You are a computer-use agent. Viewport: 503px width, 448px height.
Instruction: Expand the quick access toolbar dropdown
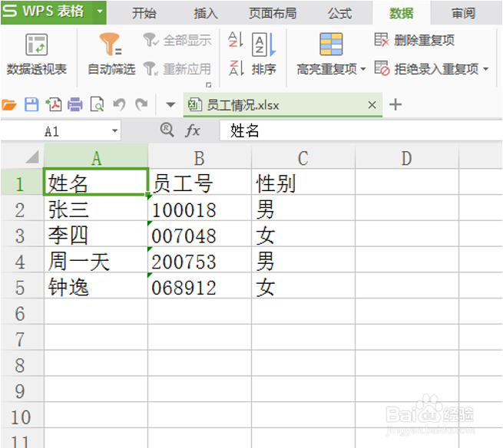(x=170, y=105)
